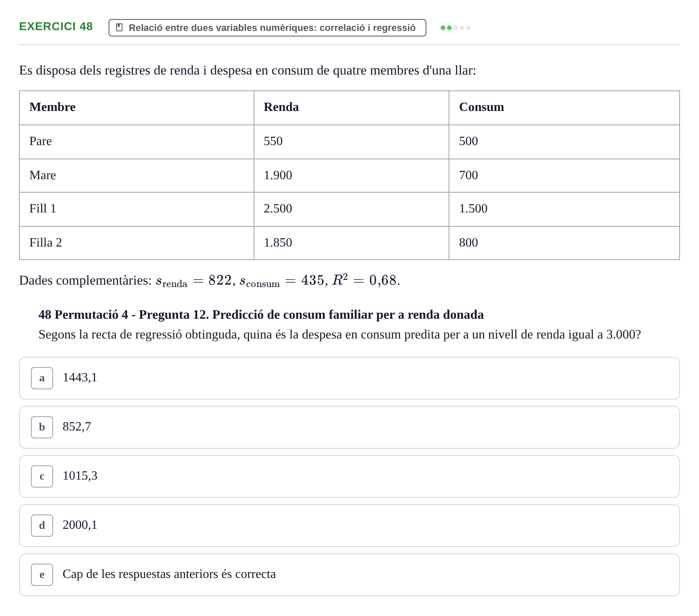Select the Fill 1 table row
699x616 pixels.
click(x=349, y=209)
